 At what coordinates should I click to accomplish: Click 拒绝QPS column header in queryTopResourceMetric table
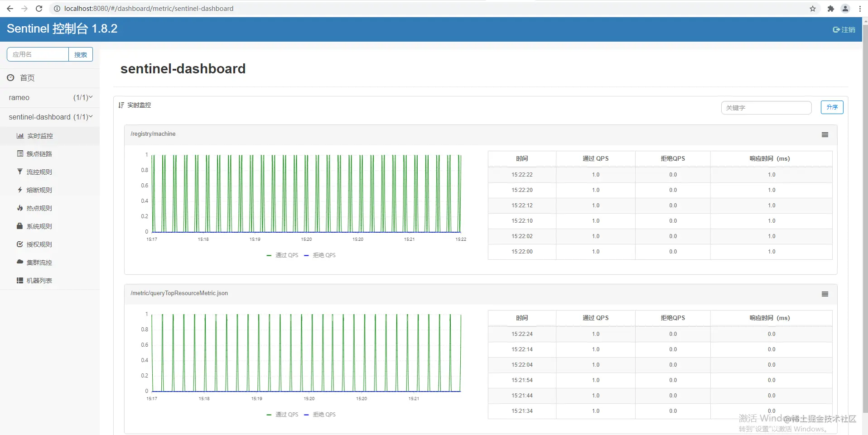pyautogui.click(x=673, y=318)
